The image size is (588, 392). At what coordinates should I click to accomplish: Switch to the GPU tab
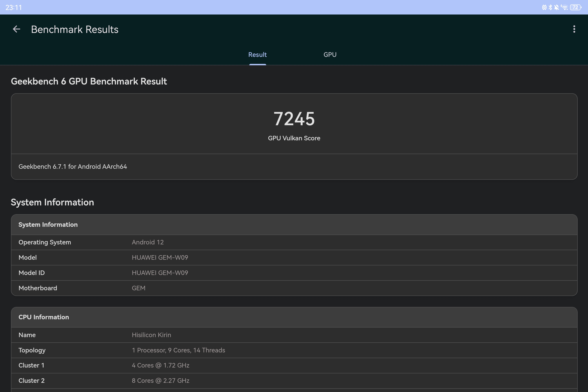330,55
